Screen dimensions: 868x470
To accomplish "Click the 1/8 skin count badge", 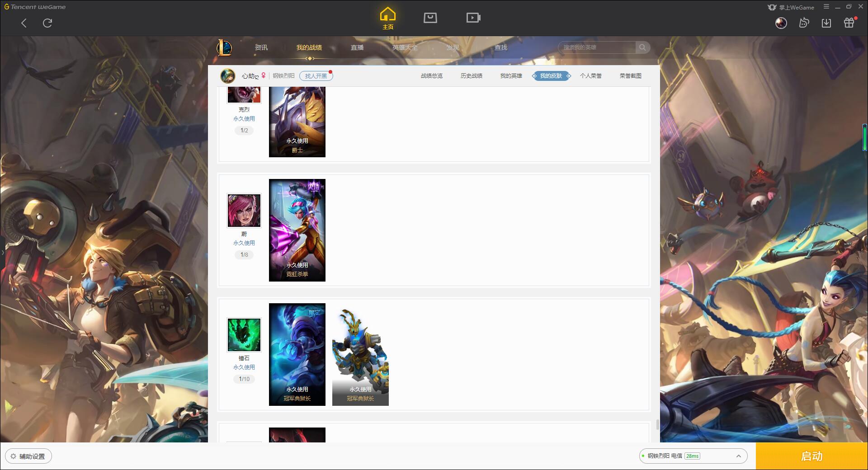I will [x=244, y=255].
